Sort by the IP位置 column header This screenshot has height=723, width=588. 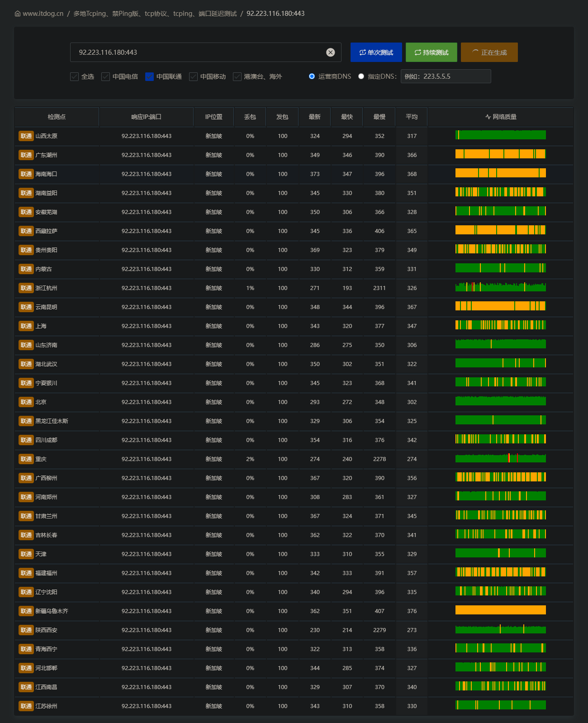pos(214,117)
